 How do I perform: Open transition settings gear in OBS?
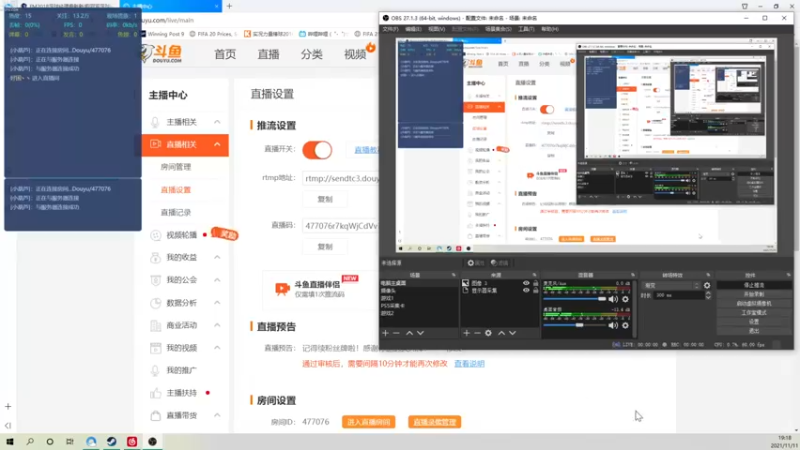coord(707,285)
